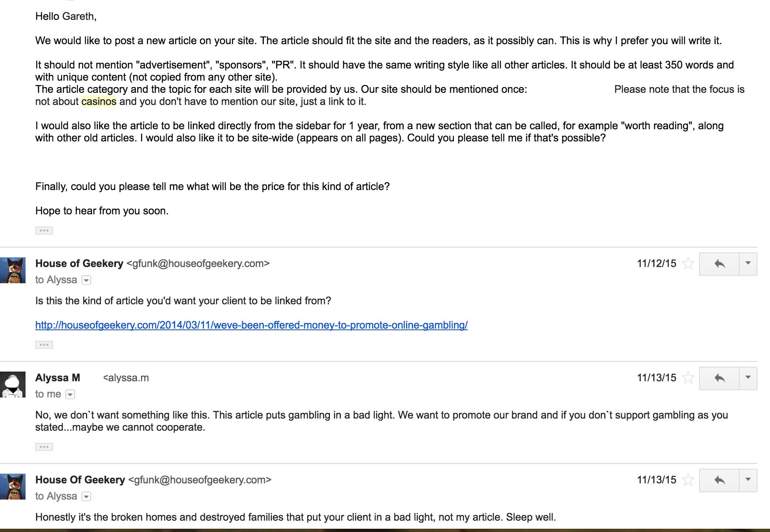Screen dimensions: 770x532
Task: Show details for last 'to Alyssa' recipient
Action: pyautogui.click(x=86, y=496)
